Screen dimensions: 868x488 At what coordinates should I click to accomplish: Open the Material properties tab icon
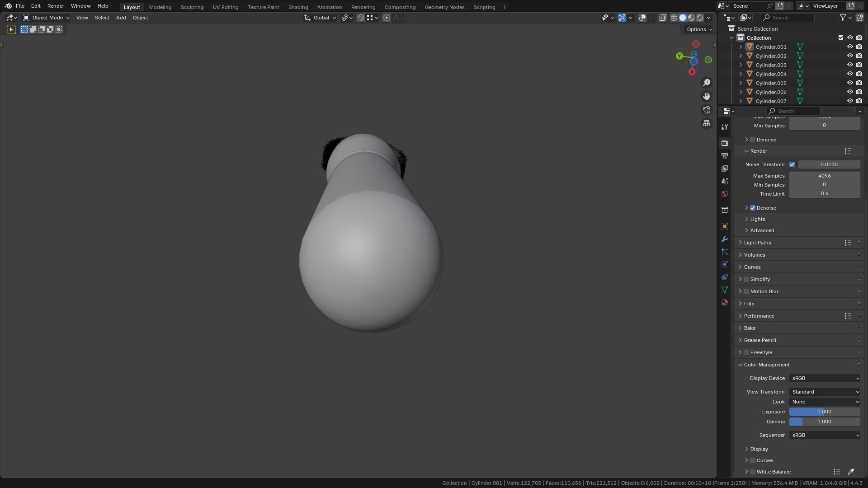click(725, 302)
